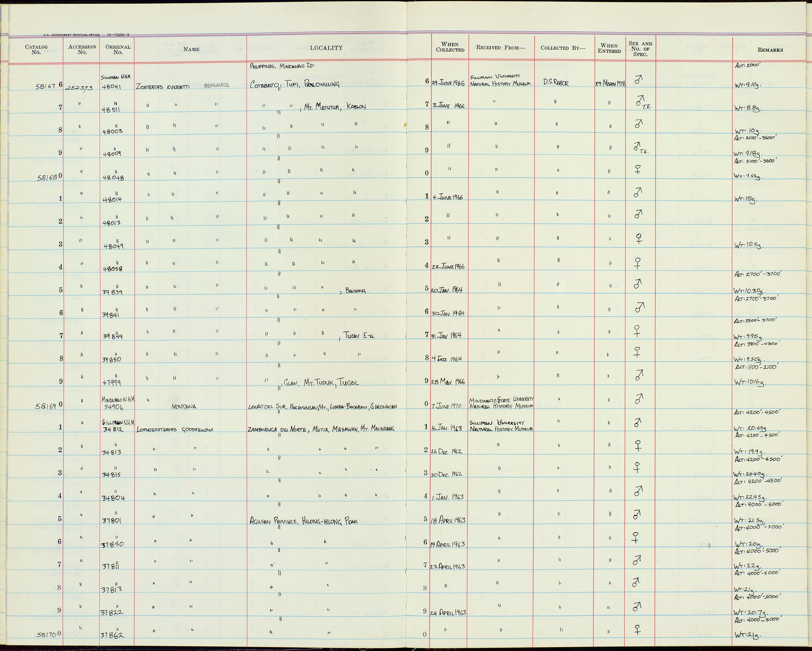Image resolution: width=812 pixels, height=651 pixels.
Task: Click catalog number 58168 0
Action: click(x=49, y=176)
